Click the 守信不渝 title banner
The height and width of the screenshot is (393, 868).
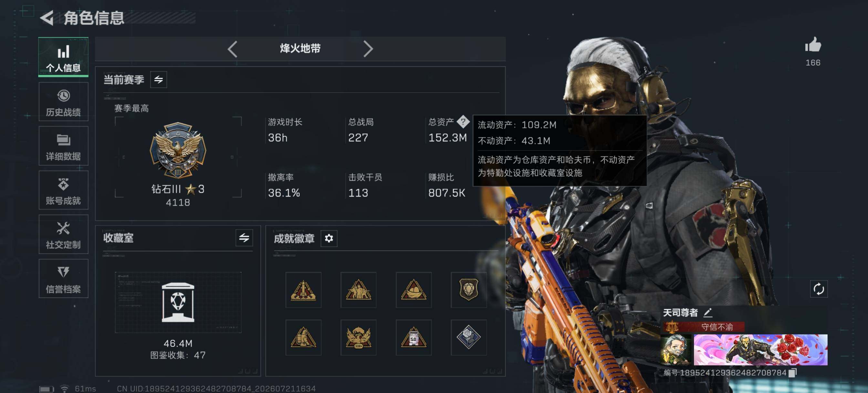tap(704, 326)
